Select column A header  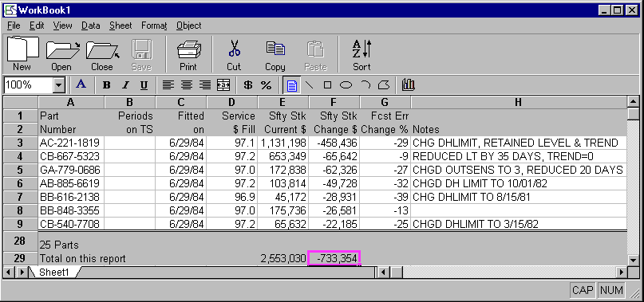(x=71, y=102)
